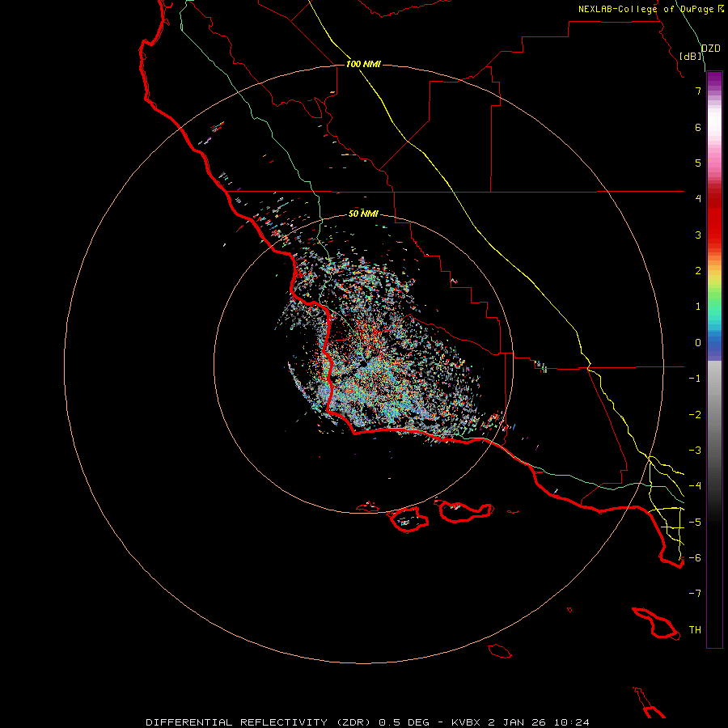Click the '6' value on color scale
This screenshot has width=728, height=728.
point(698,127)
